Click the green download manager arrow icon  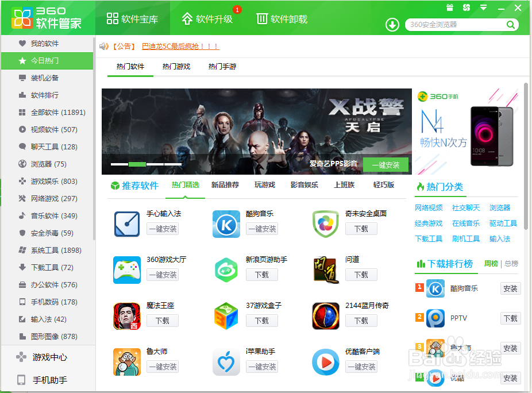pyautogui.click(x=391, y=25)
